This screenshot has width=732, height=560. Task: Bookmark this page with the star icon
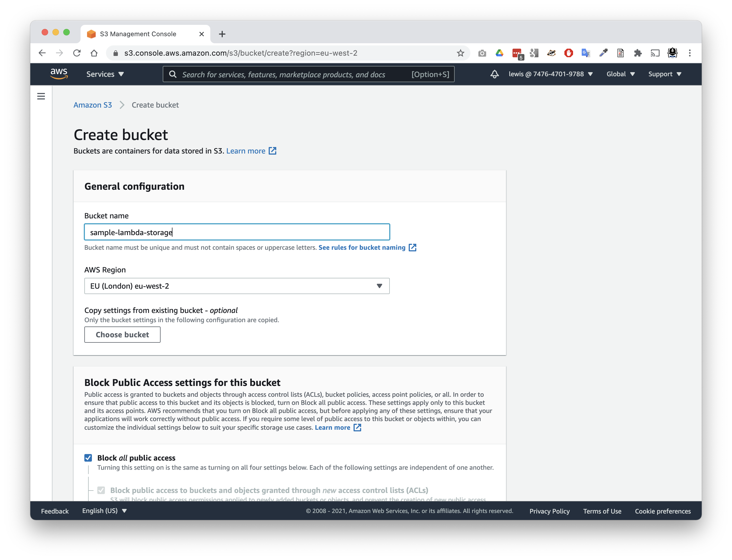point(460,53)
